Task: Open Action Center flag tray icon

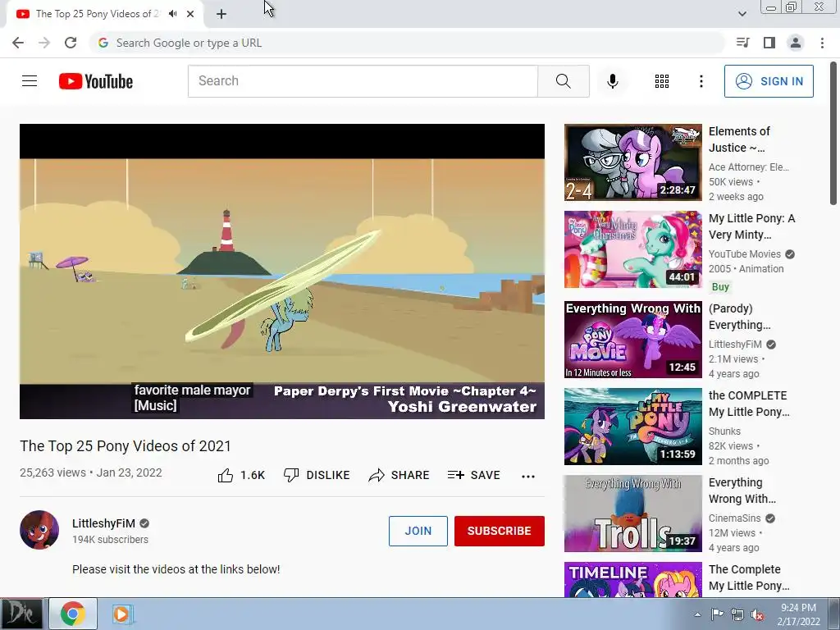Action: 717,614
